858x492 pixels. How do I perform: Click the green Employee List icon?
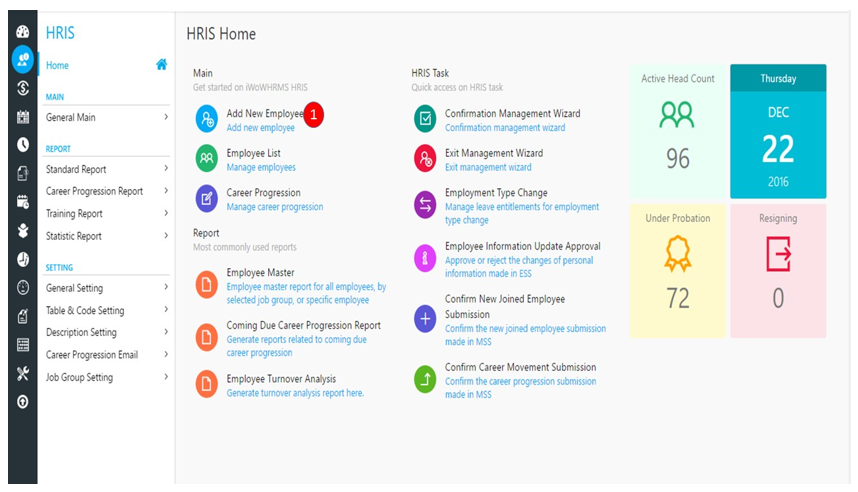(207, 158)
